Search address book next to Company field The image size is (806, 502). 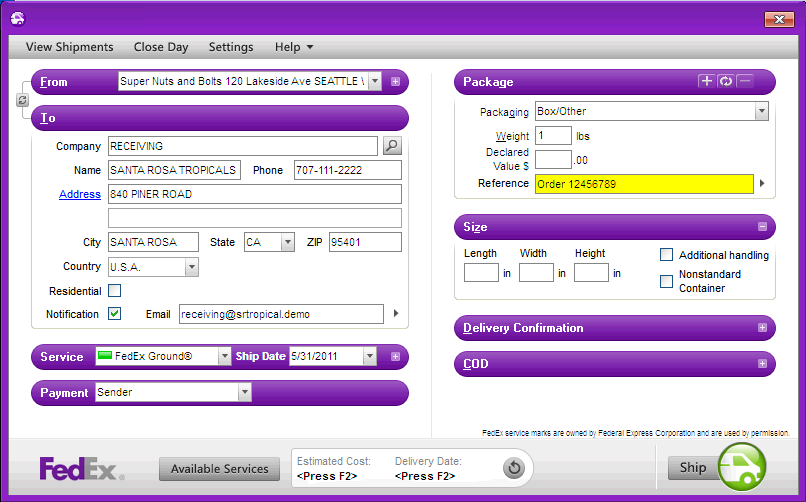click(392, 146)
